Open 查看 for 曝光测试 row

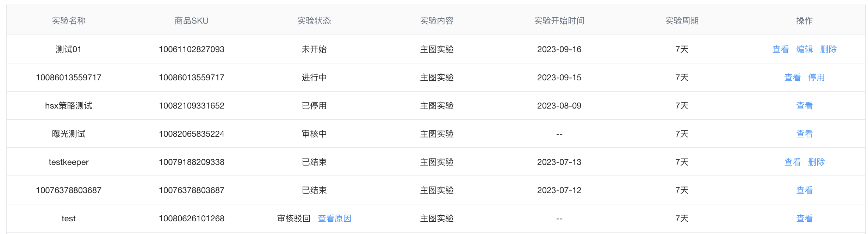[x=804, y=134]
